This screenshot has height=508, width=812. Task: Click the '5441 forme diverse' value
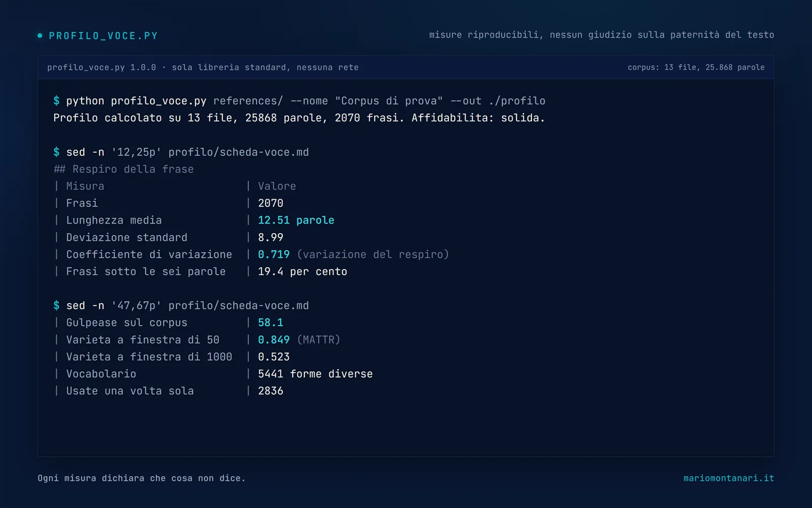coord(315,374)
